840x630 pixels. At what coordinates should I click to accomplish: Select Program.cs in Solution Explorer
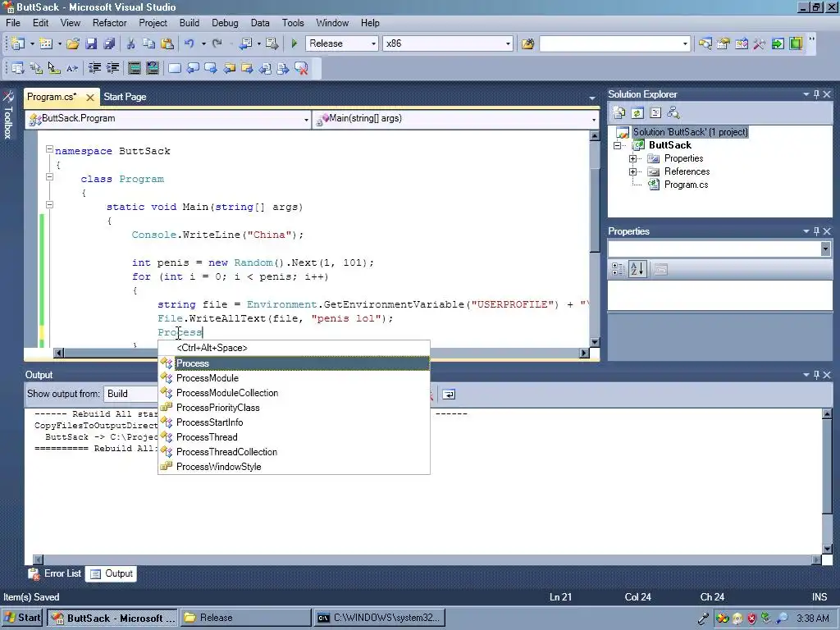click(x=686, y=185)
